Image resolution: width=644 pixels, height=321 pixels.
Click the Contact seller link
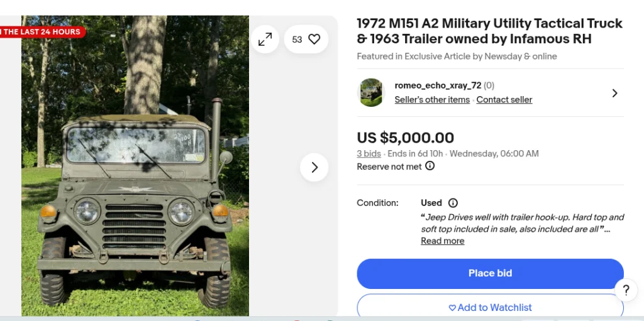click(x=504, y=99)
